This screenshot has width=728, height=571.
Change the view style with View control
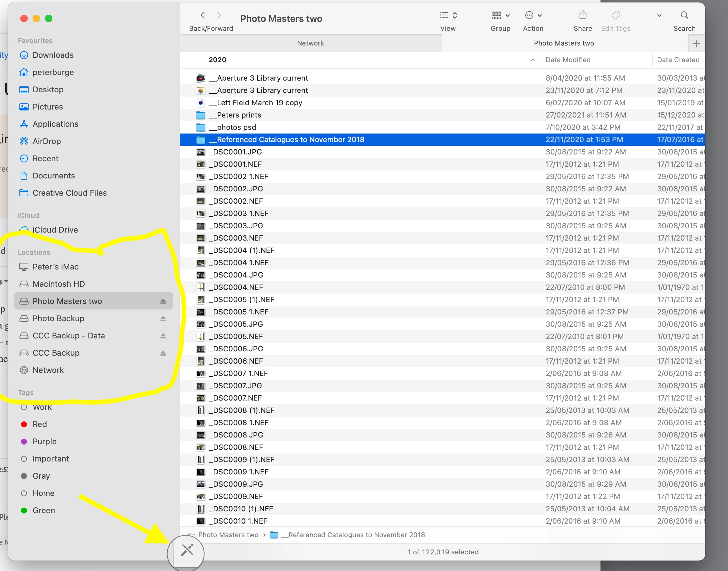pos(448,15)
